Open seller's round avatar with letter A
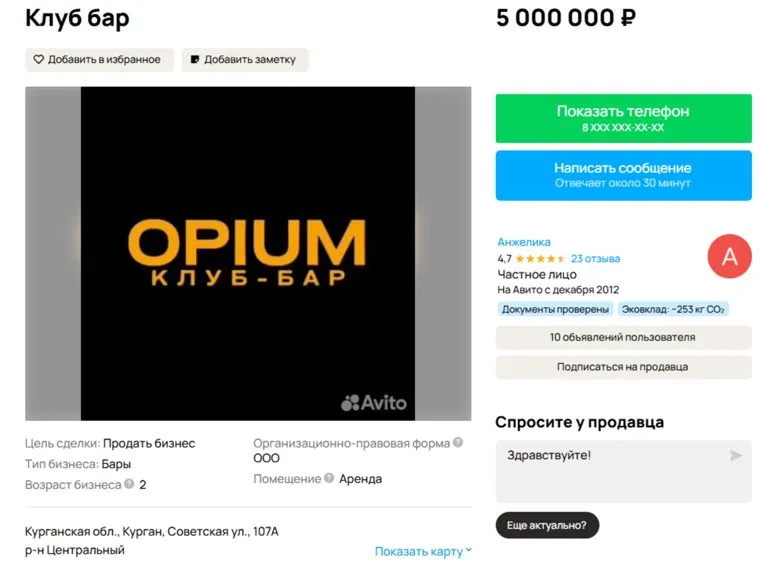 coord(729,257)
